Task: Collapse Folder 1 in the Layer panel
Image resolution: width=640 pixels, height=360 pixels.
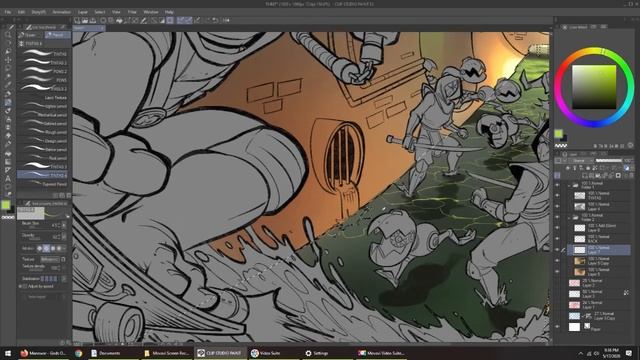Action: click(x=569, y=185)
